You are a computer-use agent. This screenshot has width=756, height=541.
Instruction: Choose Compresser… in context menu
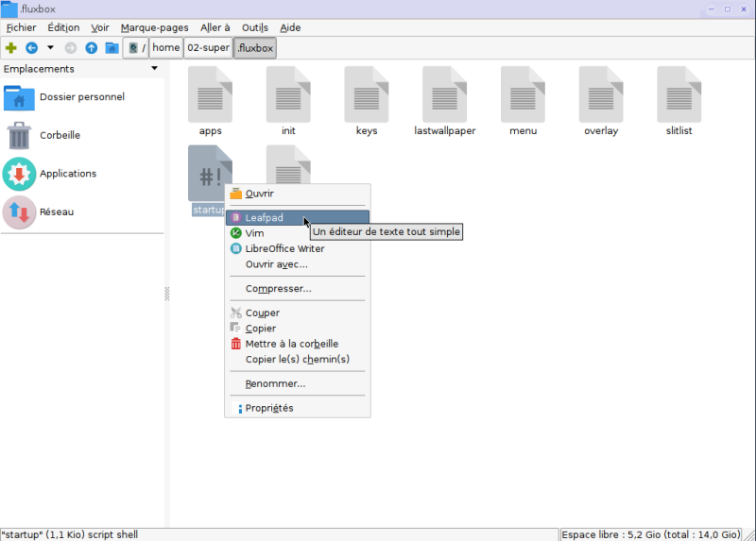298,289
